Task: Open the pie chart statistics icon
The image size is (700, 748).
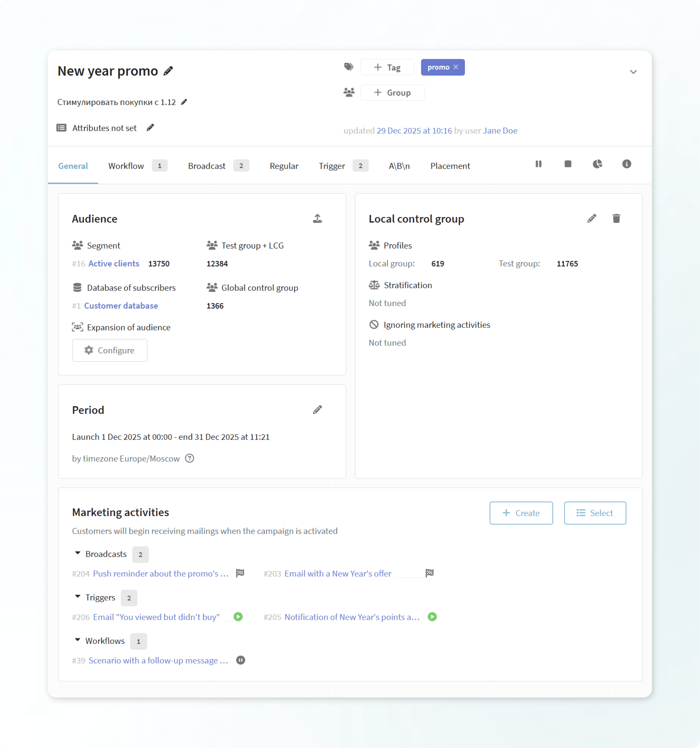Action: pos(597,164)
